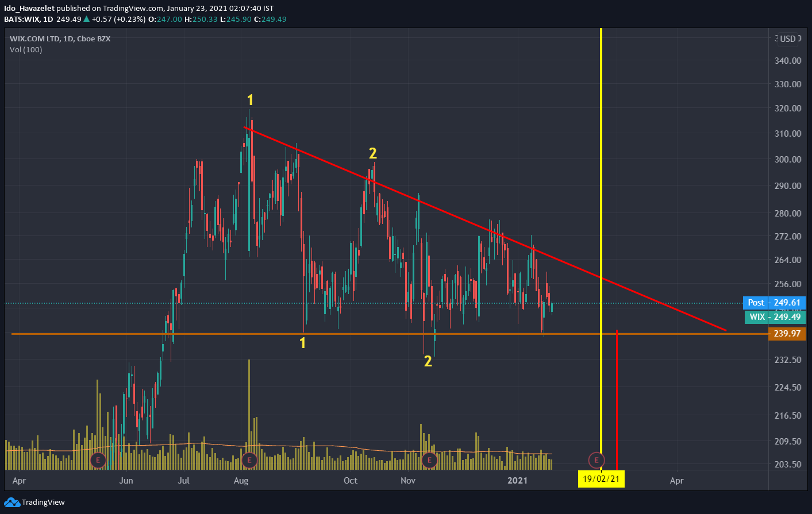Click the yellow '1' label above August peak
812x514 pixels.
tap(250, 100)
